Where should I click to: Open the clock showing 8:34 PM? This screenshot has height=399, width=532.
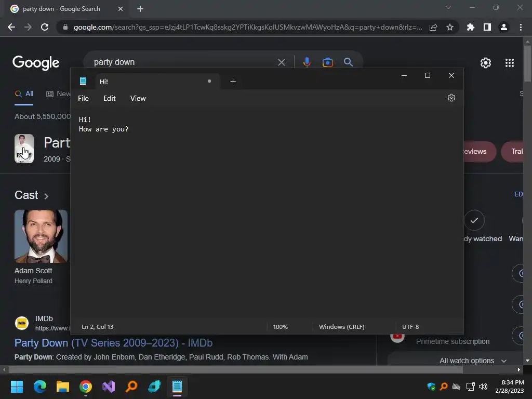(x=509, y=387)
